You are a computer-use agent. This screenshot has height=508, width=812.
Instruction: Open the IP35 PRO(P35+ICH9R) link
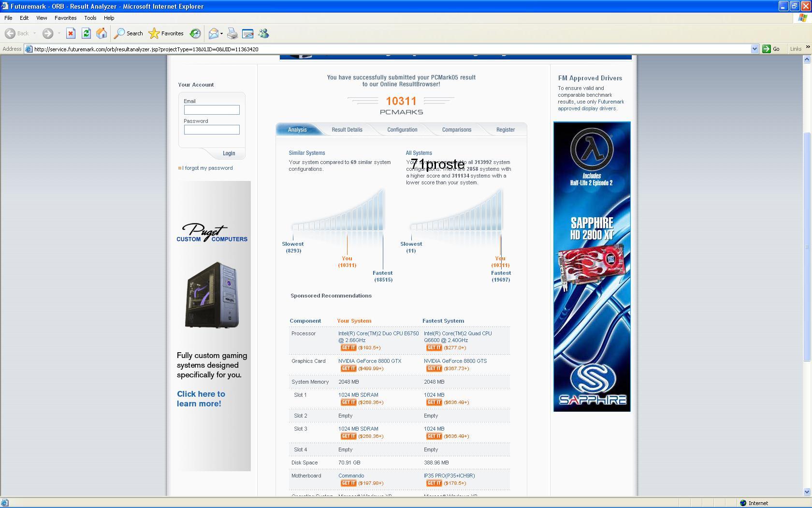(449, 476)
